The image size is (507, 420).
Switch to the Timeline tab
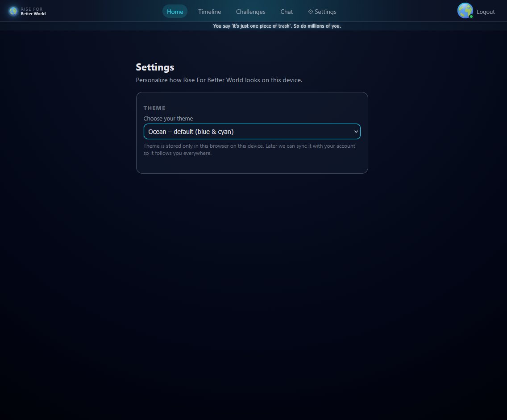(x=210, y=12)
